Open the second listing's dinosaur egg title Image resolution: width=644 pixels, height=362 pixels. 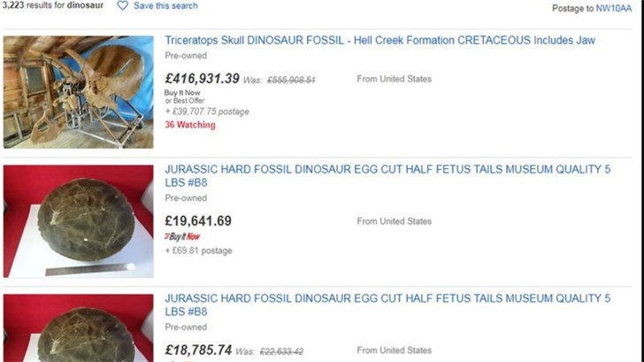click(x=387, y=176)
